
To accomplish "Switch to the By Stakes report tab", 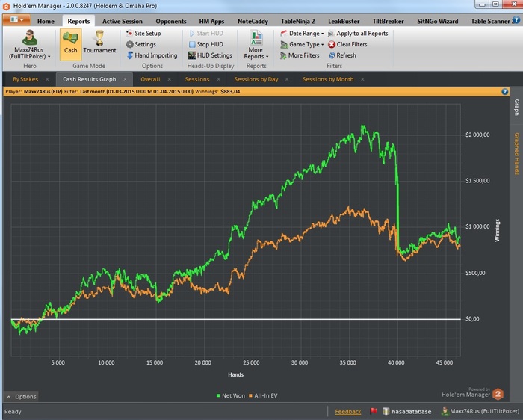I will coord(25,79).
